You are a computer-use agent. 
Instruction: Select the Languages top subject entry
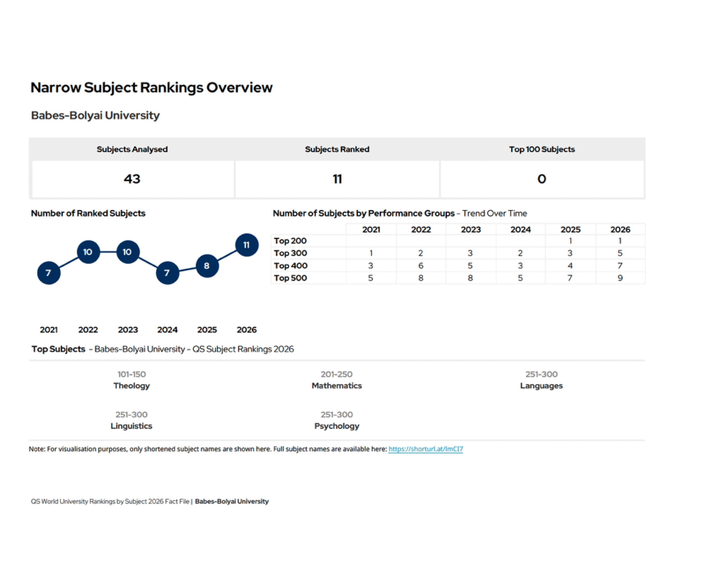tap(541, 385)
